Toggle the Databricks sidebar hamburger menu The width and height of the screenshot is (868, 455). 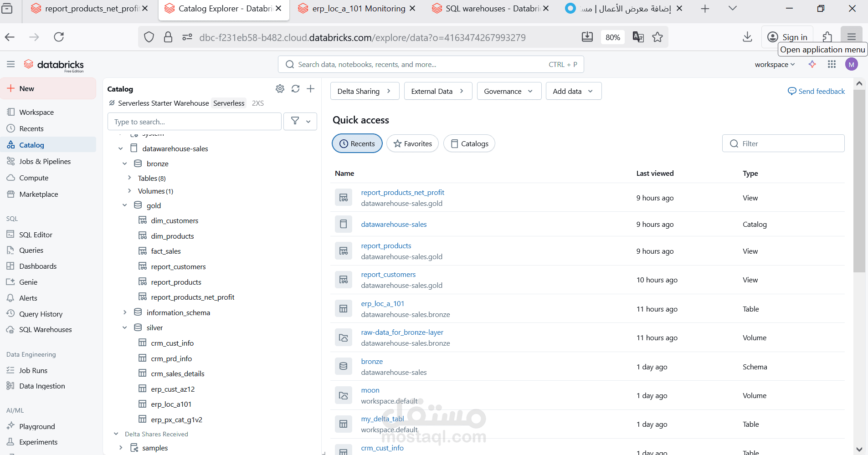(11, 64)
